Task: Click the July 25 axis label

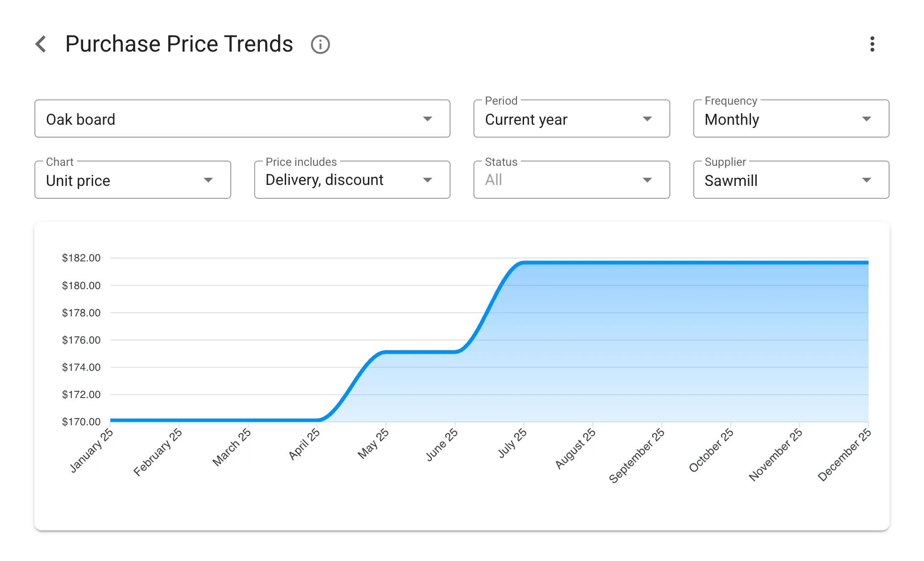Action: [x=512, y=443]
